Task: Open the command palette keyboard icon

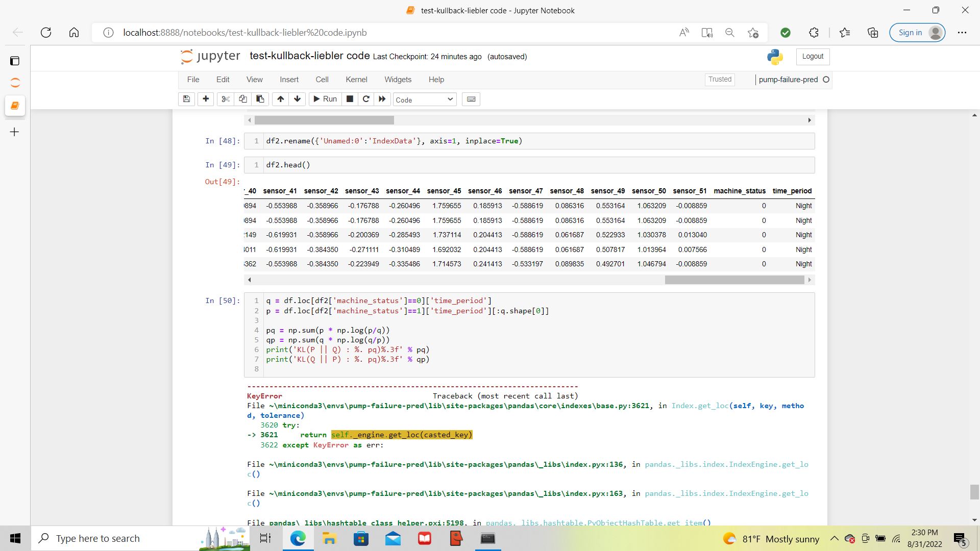Action: click(471, 99)
